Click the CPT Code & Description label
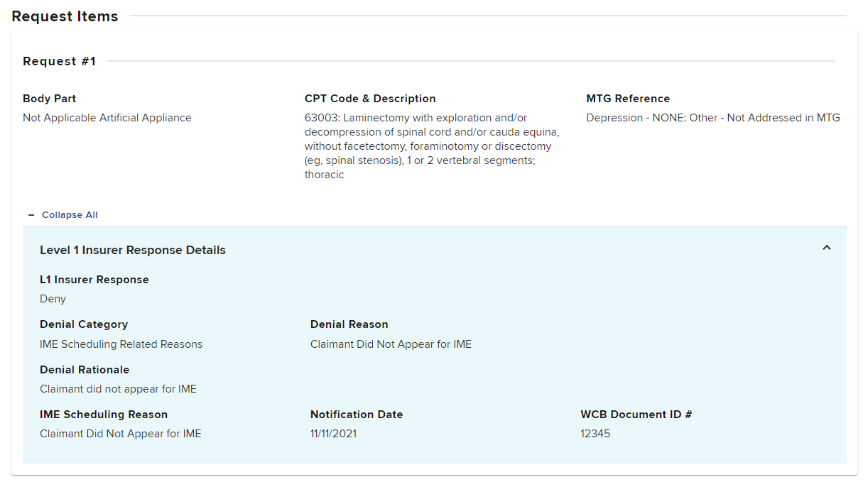Viewport: 868px width, 482px height. pos(370,99)
